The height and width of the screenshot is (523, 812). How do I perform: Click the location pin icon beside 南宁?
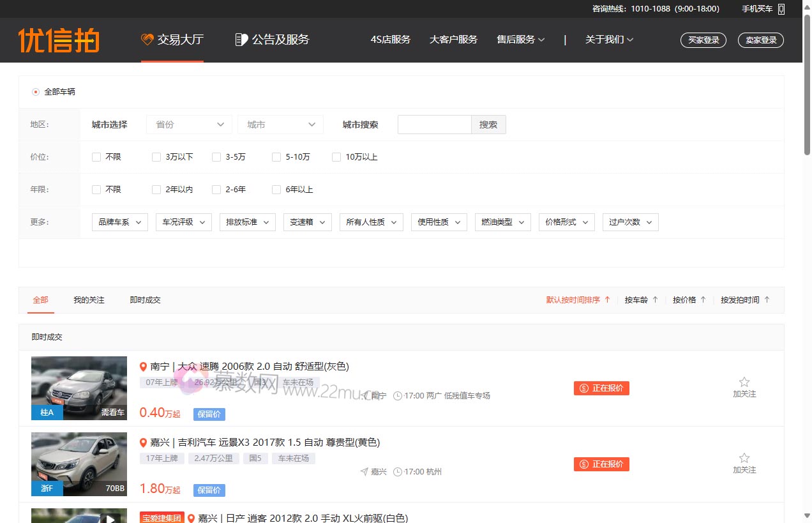coord(144,367)
